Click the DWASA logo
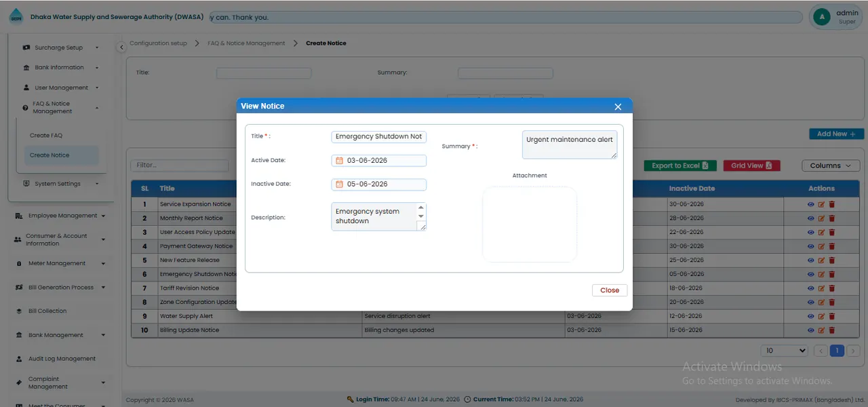This screenshot has width=868, height=407. [16, 18]
